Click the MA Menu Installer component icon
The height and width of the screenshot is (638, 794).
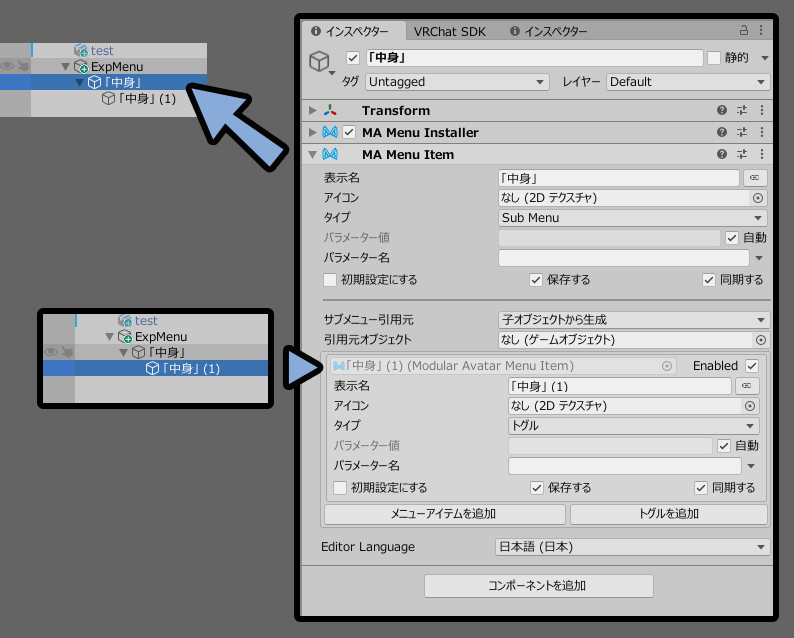coord(330,132)
